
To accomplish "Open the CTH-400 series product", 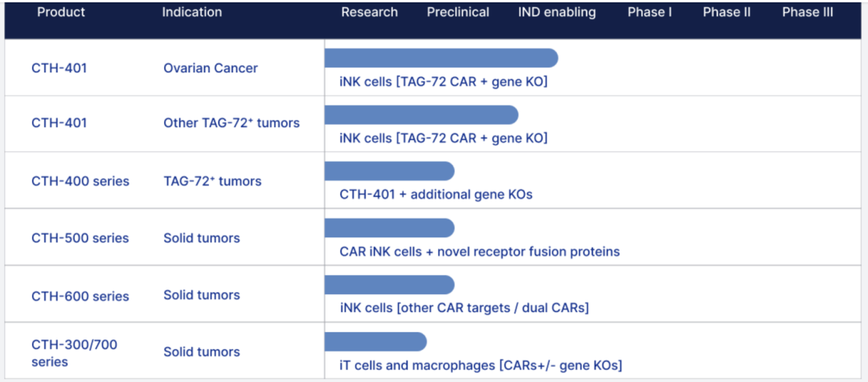I will click(x=80, y=181).
